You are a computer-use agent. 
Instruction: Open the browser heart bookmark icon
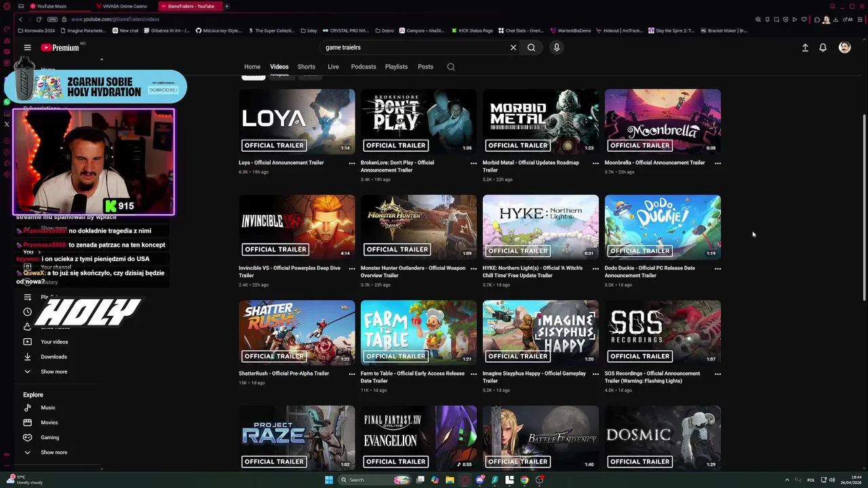(x=804, y=19)
